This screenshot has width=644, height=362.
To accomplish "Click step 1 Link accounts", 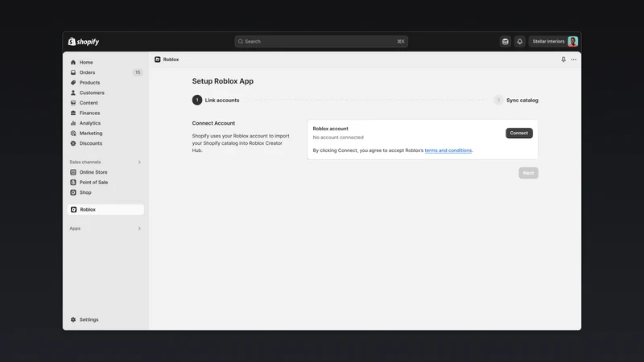I will 216,100.
